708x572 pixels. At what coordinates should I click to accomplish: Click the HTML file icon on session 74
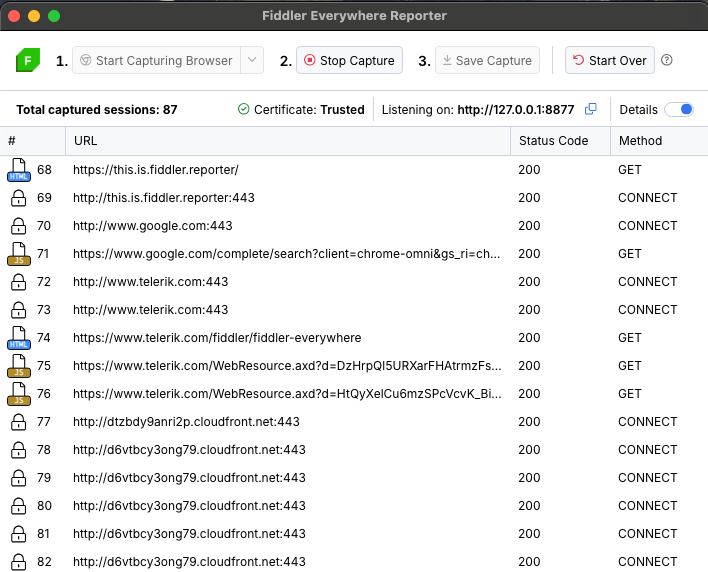click(18, 338)
